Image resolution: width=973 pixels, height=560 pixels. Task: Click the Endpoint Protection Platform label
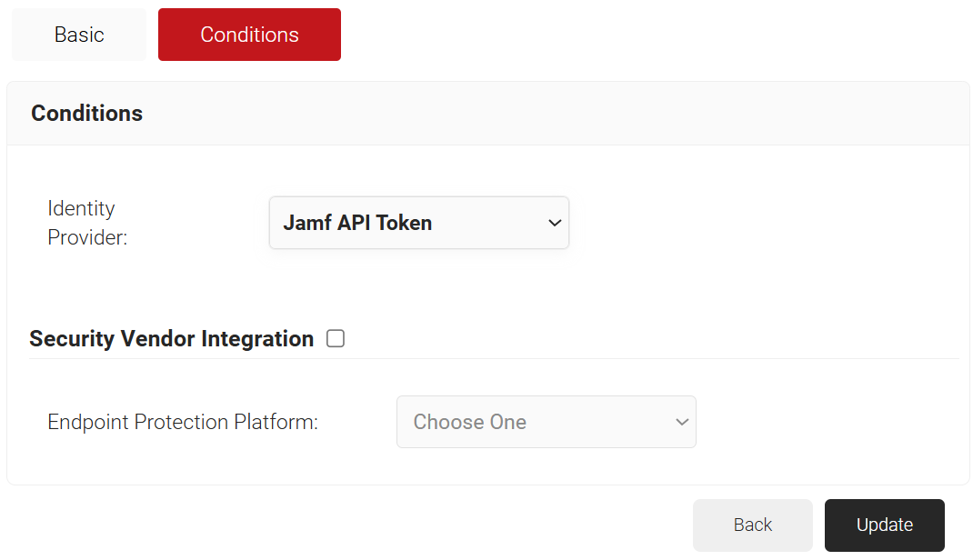pos(183,422)
